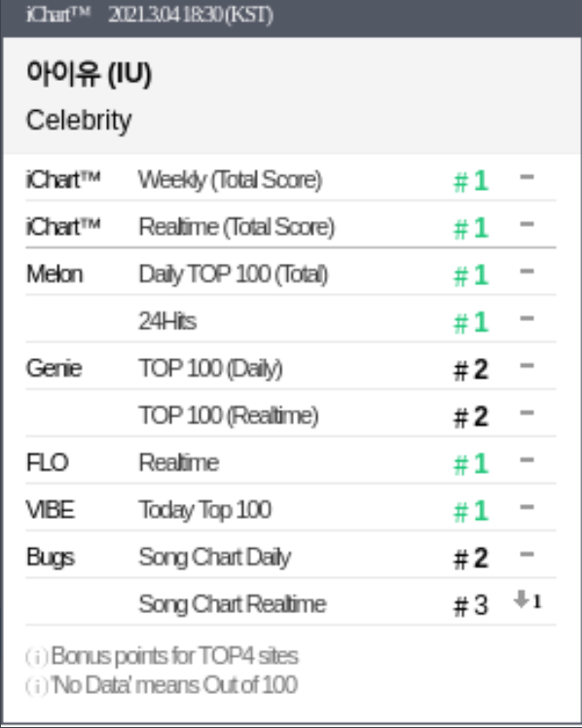Open the Weekly (Total Score) chart row
This screenshot has height=728, width=582.
[x=291, y=179]
